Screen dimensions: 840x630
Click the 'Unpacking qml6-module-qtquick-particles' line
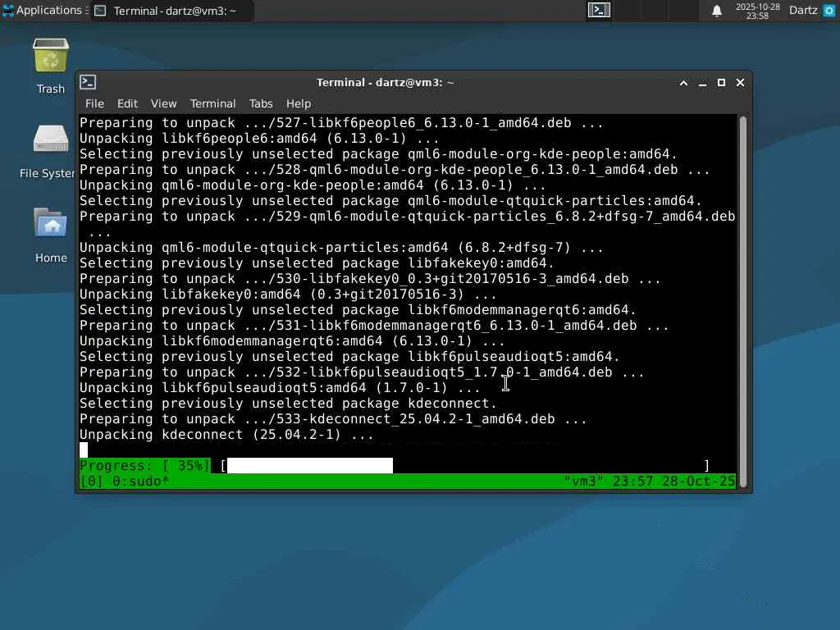[x=341, y=248]
